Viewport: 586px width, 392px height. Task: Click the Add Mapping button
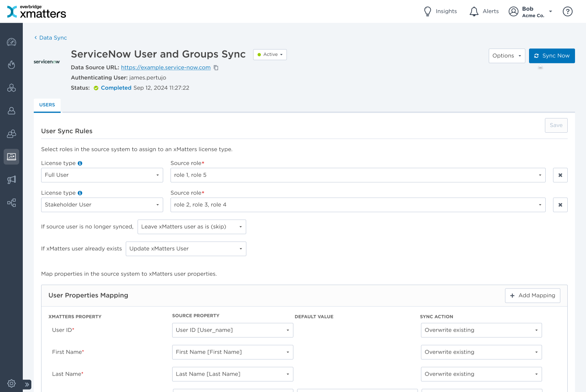coord(533,296)
